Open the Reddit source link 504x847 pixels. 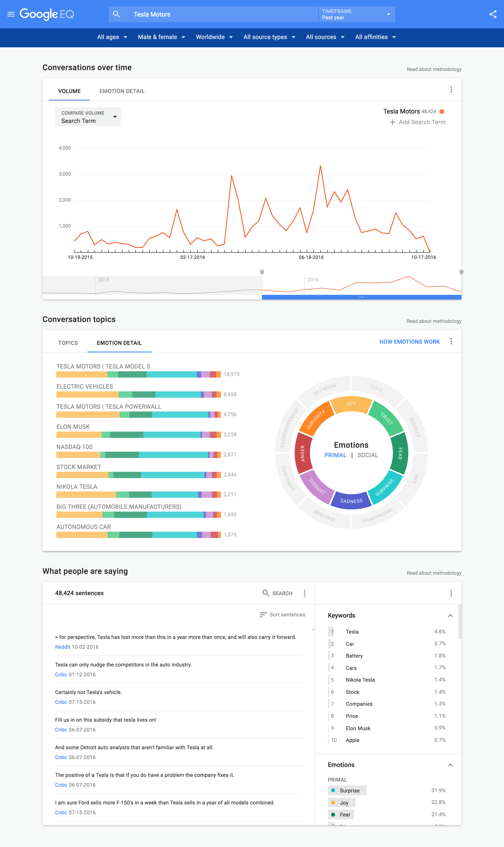(62, 647)
